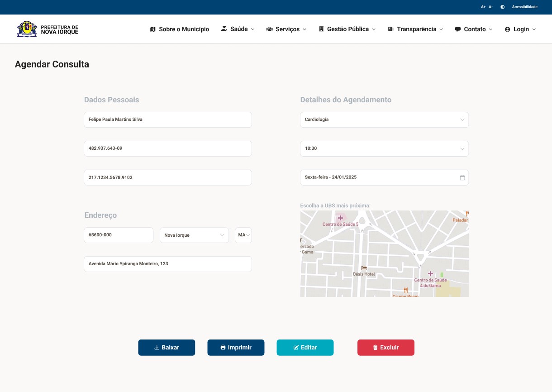Click the map icon beside Sobre o Município
The width and height of the screenshot is (552, 392).
pyautogui.click(x=152, y=29)
